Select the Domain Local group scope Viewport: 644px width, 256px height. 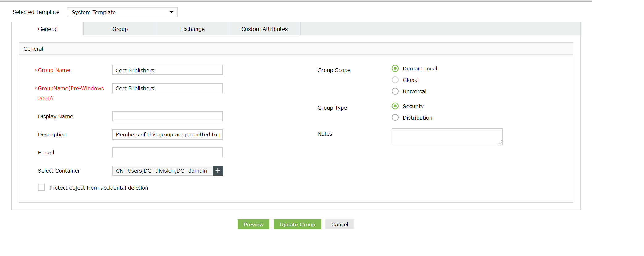coord(395,69)
